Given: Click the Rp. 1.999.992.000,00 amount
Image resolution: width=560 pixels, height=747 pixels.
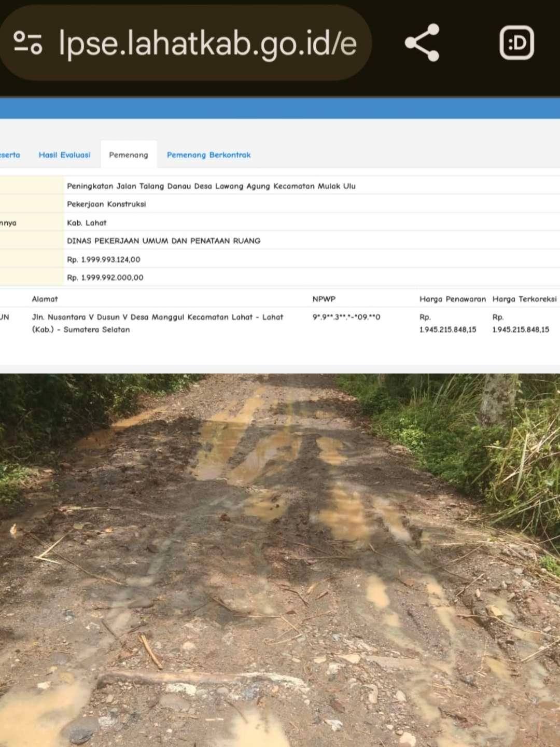Looking at the screenshot, I should pos(105,278).
